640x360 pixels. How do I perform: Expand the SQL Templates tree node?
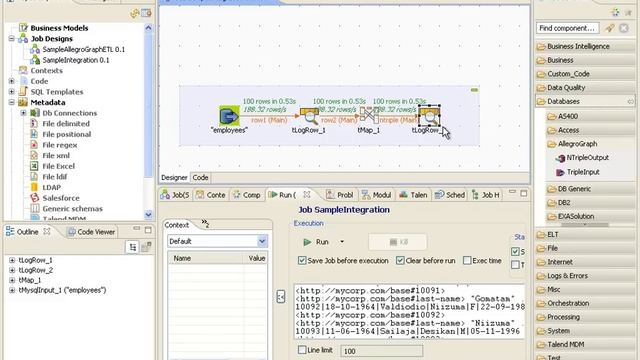tap(12, 92)
